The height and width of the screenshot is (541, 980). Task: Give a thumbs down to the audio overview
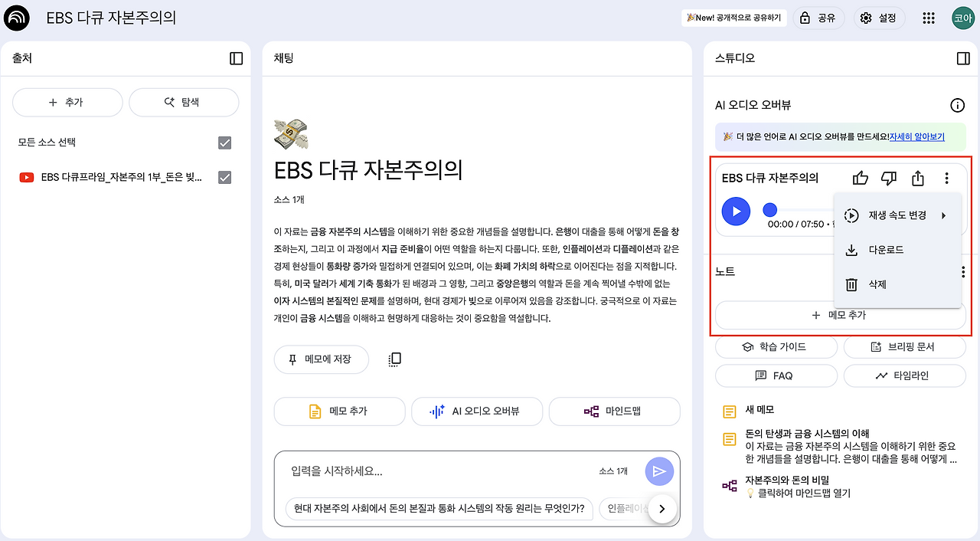889,177
